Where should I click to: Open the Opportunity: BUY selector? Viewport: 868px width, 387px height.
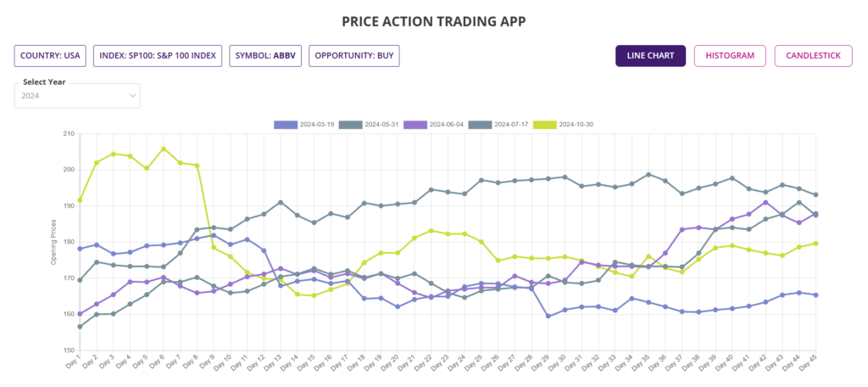[x=353, y=56]
